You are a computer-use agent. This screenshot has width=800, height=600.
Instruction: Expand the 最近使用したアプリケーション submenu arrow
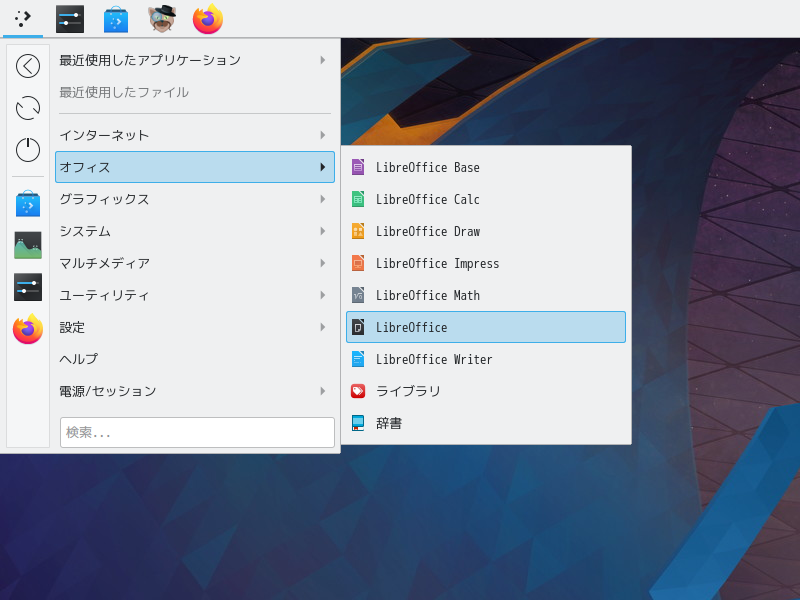pyautogui.click(x=322, y=60)
